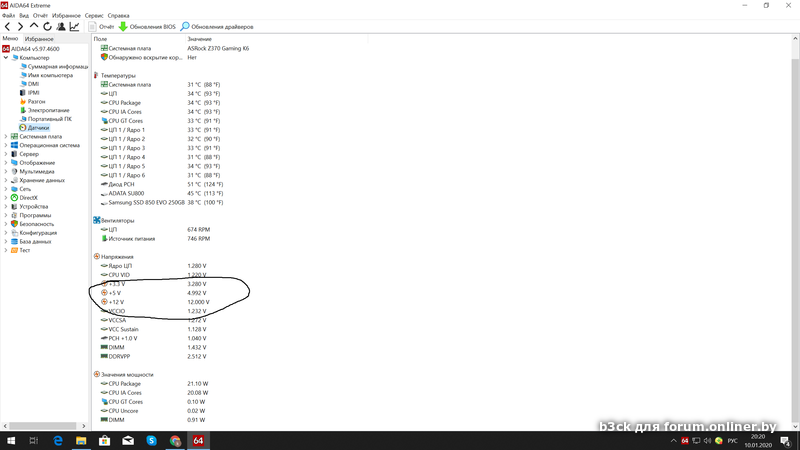Select AIDA64 v5.97.4600 root node
The width and height of the screenshot is (800, 450).
(31, 49)
